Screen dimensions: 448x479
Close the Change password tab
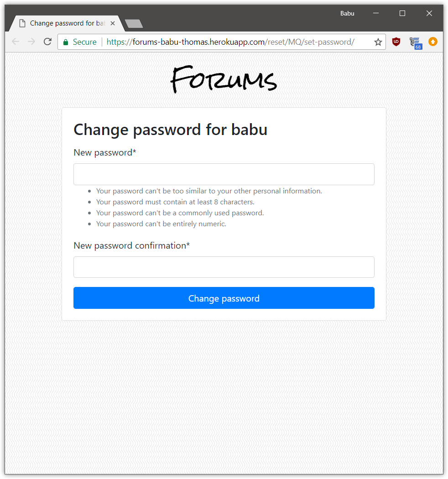pos(113,23)
